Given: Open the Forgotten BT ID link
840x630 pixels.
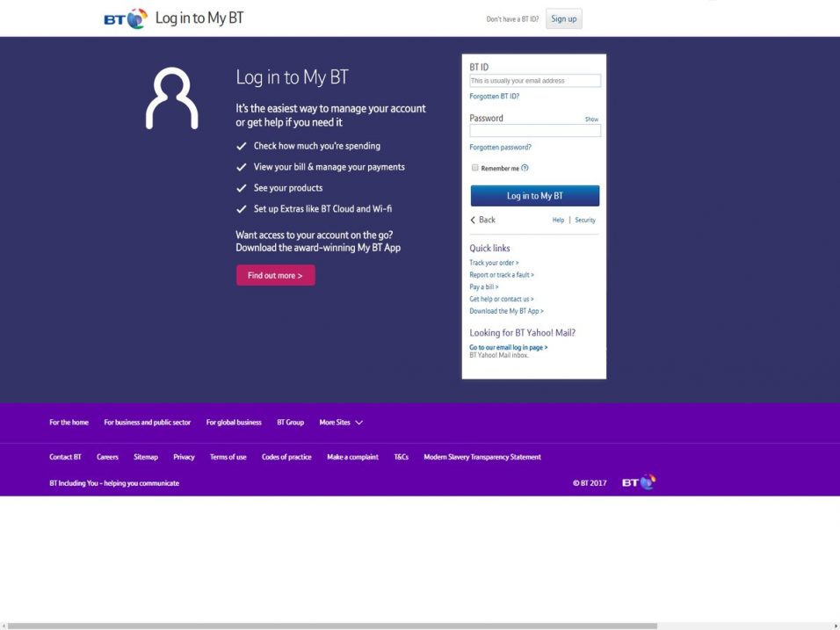Looking at the screenshot, I should coord(494,97).
